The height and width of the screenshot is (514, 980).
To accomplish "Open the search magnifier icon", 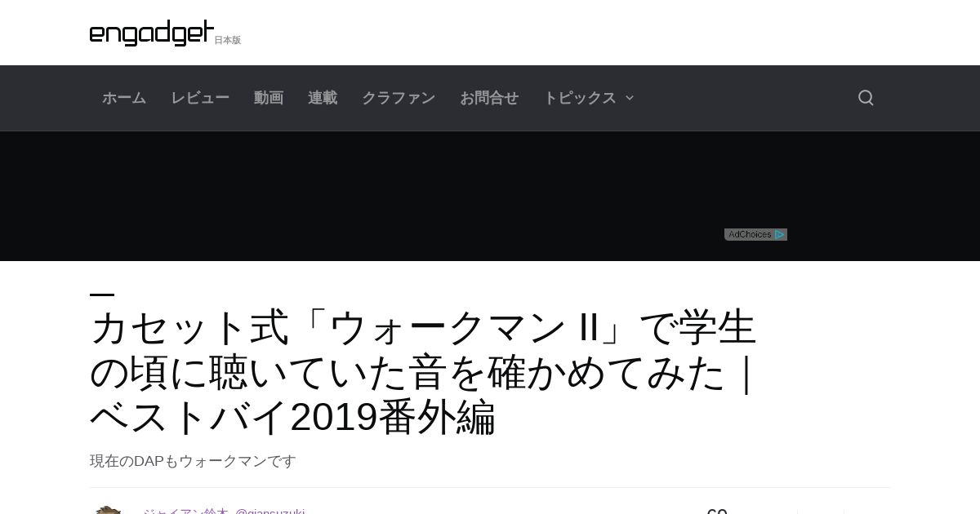I will [x=866, y=98].
